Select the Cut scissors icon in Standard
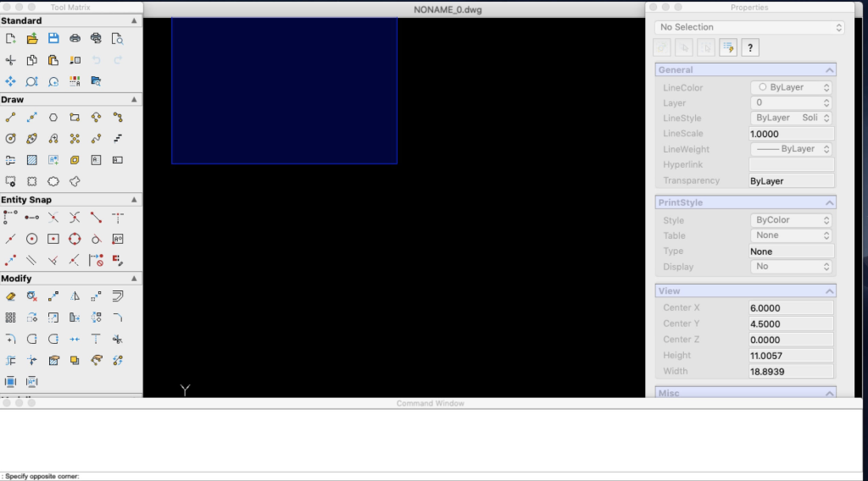Image resolution: width=868 pixels, height=481 pixels. [10, 60]
